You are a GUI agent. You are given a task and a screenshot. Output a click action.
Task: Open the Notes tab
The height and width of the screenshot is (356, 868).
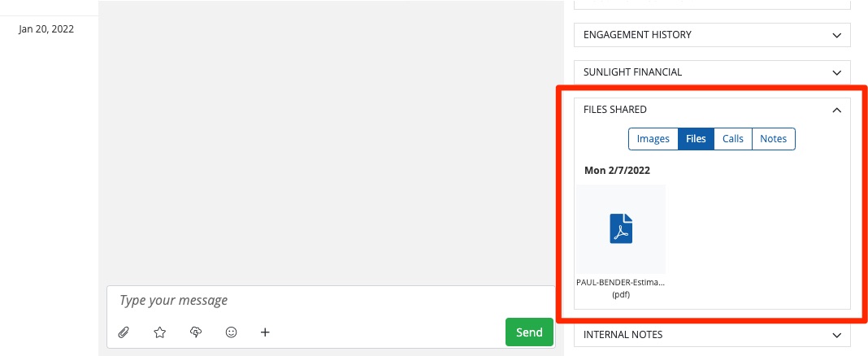tap(774, 139)
